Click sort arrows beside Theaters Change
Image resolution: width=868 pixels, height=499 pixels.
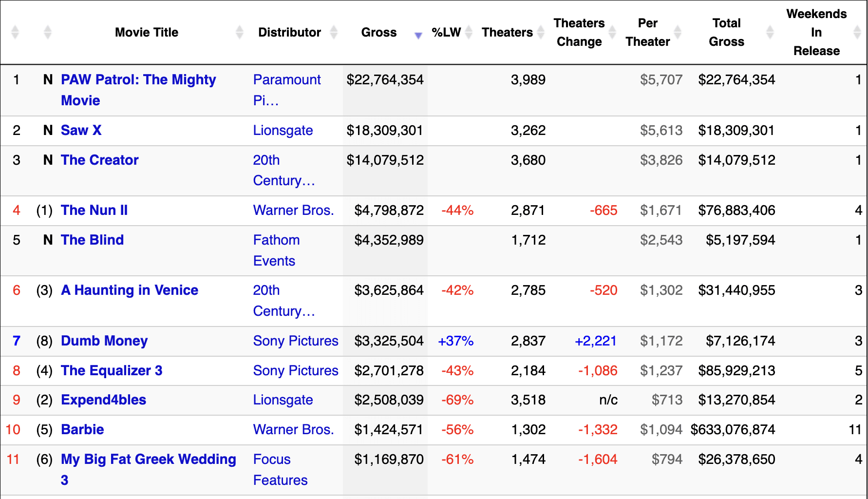coord(612,32)
